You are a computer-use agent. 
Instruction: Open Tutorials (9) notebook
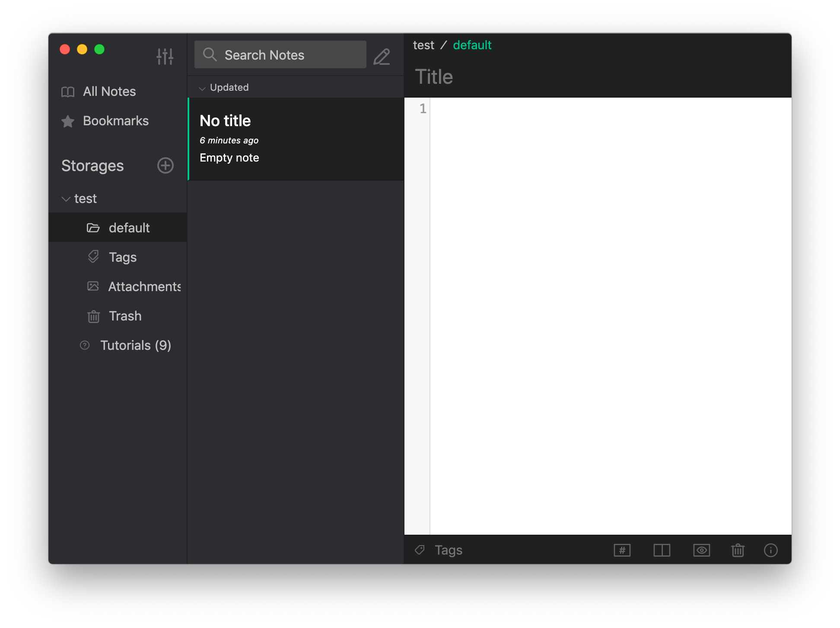135,345
